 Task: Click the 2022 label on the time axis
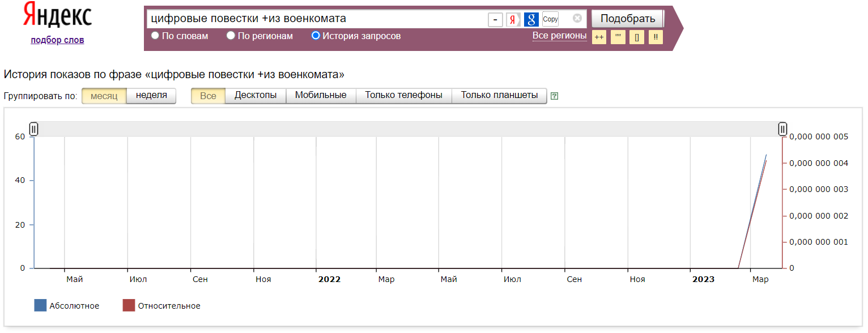pos(329,279)
